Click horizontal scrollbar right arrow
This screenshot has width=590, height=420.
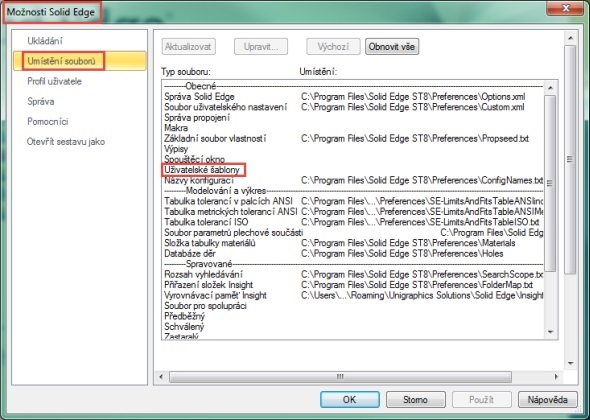(x=557, y=377)
